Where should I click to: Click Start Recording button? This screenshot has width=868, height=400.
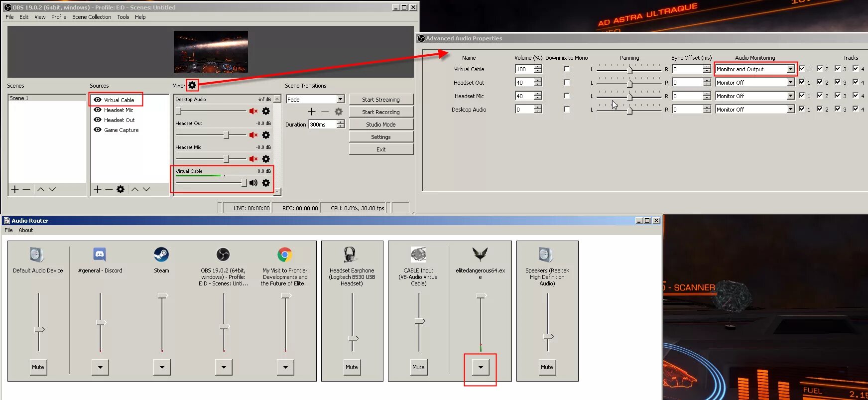coord(381,112)
